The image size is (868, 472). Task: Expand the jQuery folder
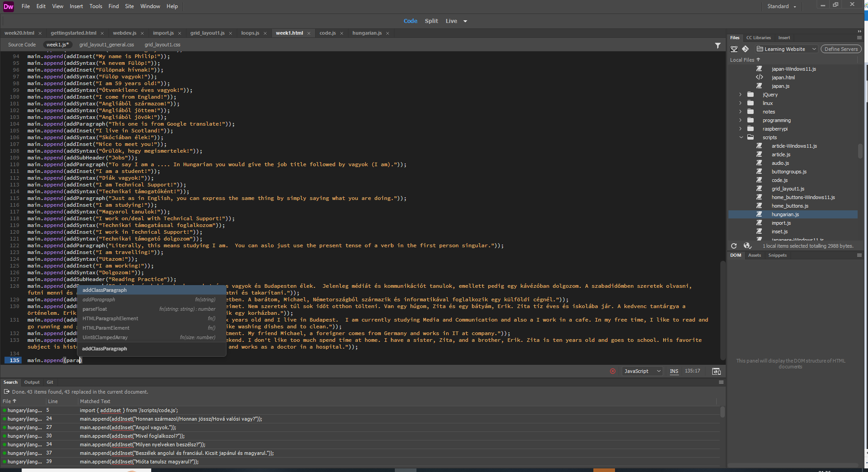pos(741,95)
